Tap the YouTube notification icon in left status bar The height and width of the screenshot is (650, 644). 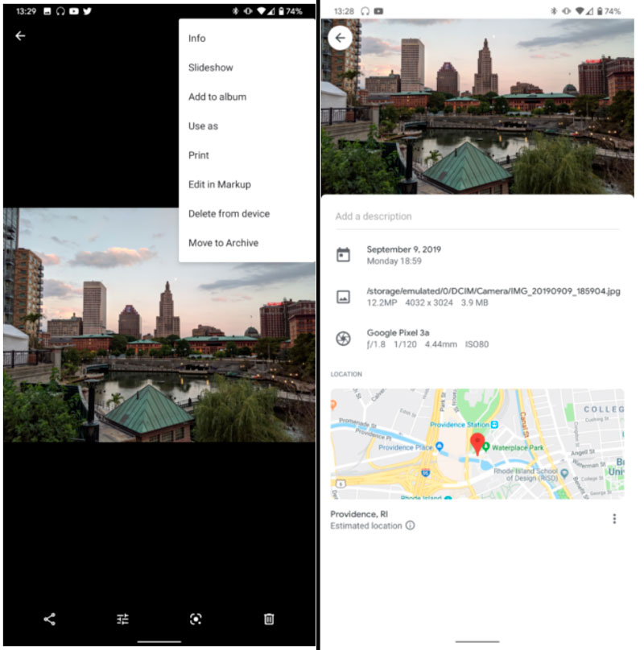[74, 11]
